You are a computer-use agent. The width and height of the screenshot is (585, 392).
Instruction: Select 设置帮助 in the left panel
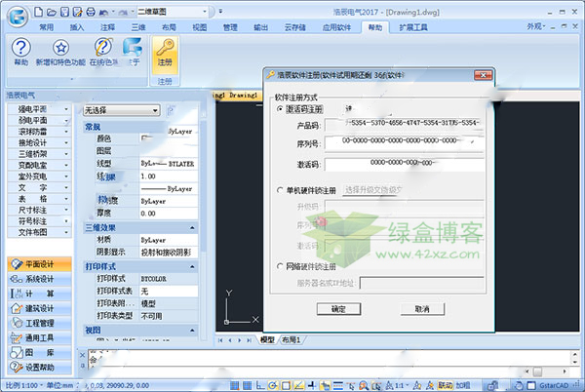pos(39,368)
